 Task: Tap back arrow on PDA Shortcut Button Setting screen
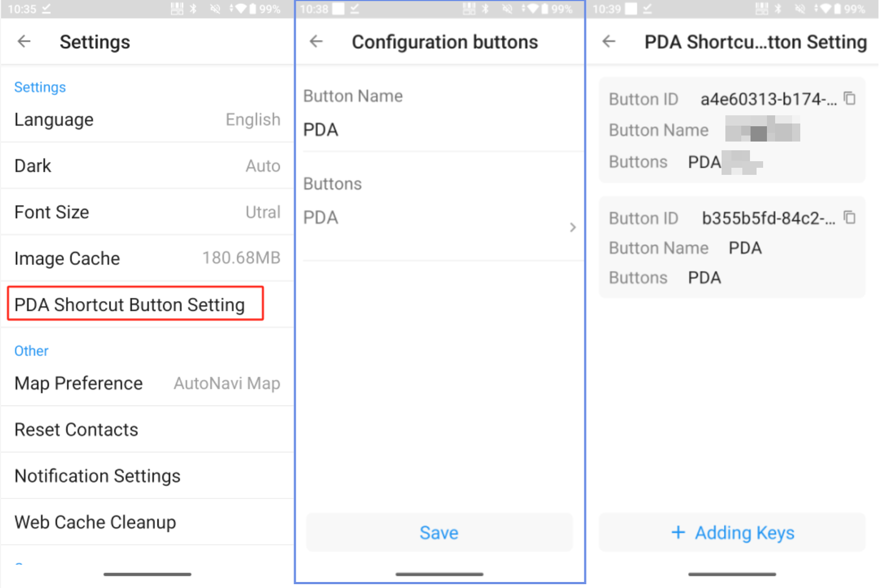click(x=609, y=42)
